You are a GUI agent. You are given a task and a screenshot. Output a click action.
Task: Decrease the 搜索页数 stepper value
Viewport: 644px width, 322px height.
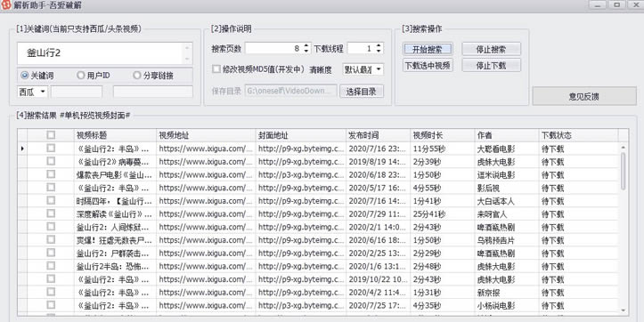[x=306, y=51]
